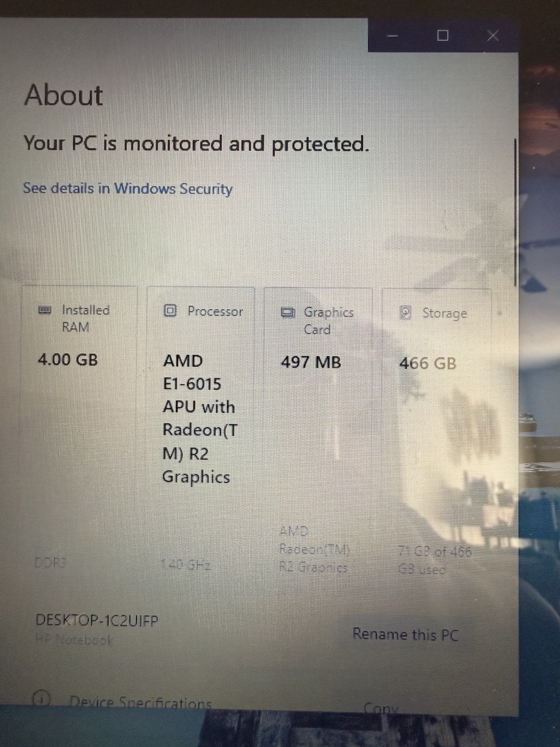
Task: Click the Processor chip icon
Action: click(170, 310)
